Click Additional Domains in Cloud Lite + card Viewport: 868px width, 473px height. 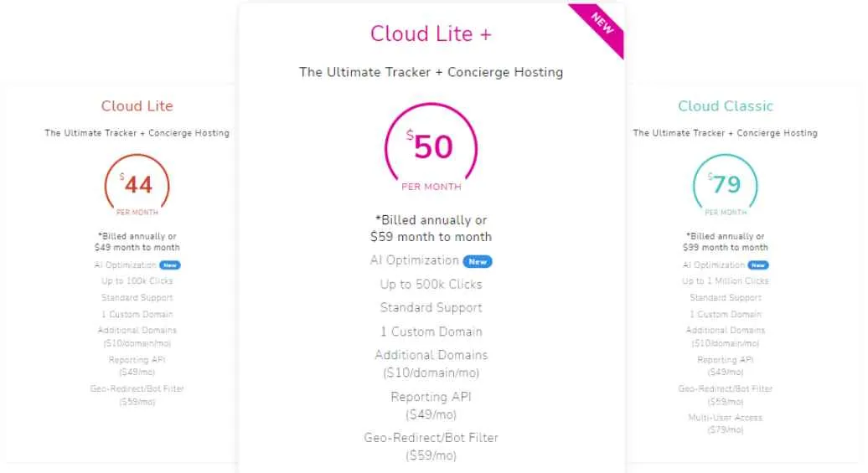coord(431,355)
